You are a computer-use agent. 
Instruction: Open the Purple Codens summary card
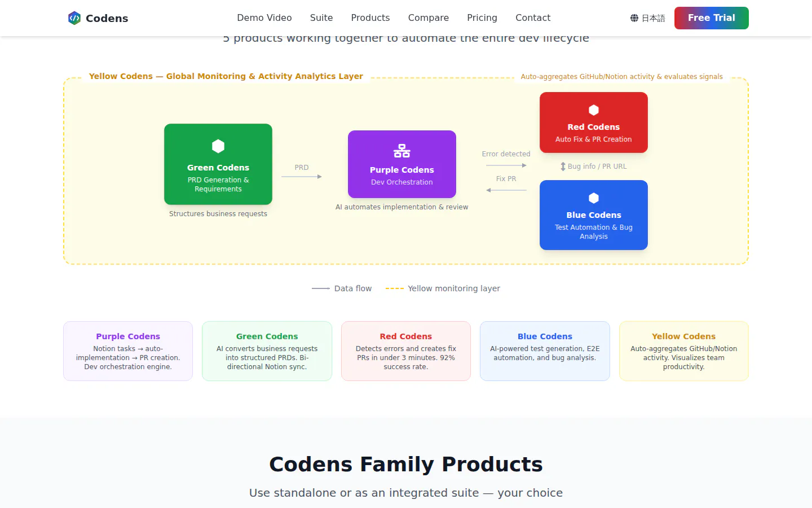128,351
